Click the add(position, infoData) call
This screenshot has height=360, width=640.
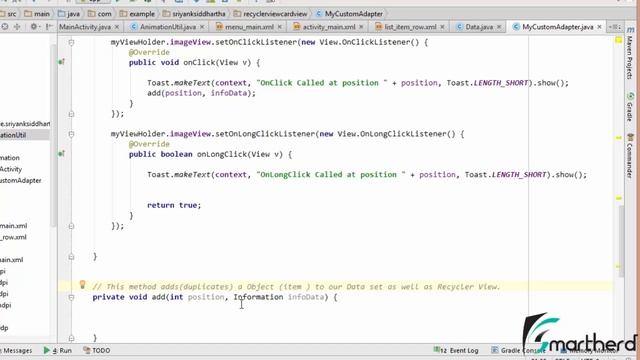pos(201,93)
